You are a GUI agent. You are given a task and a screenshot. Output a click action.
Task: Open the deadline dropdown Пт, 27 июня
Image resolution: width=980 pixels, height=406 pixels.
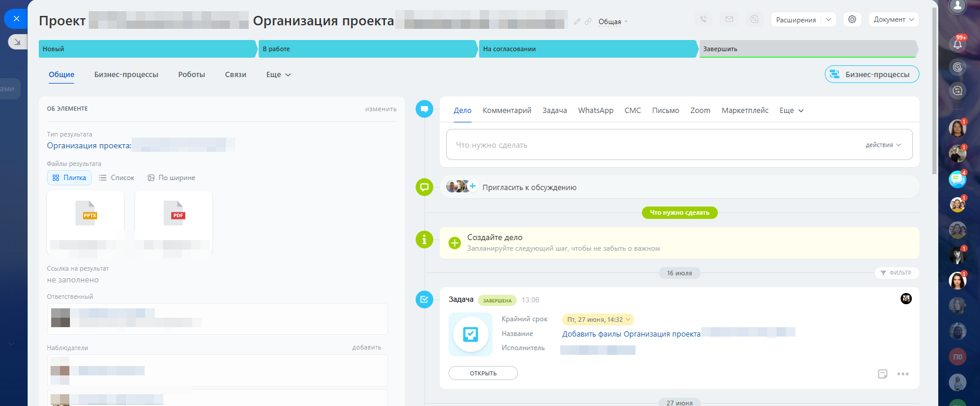click(598, 320)
